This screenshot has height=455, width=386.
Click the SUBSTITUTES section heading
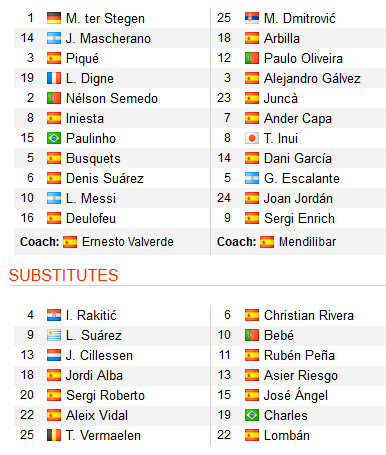(63, 275)
